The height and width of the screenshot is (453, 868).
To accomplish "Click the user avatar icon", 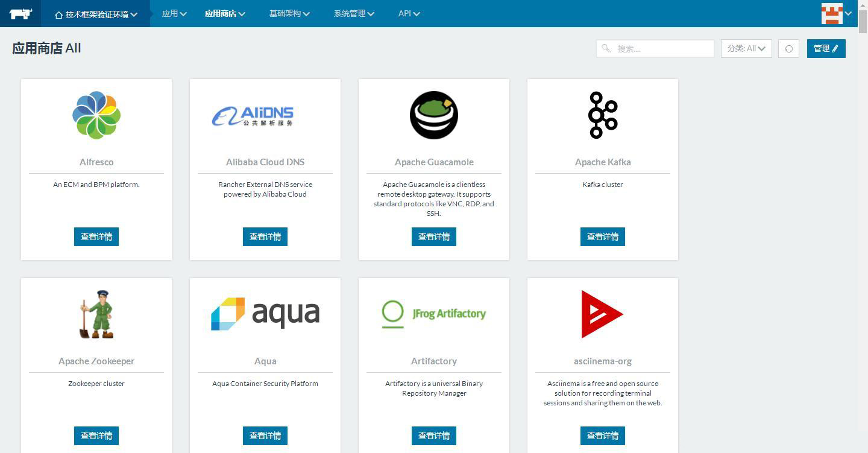I will point(832,13).
